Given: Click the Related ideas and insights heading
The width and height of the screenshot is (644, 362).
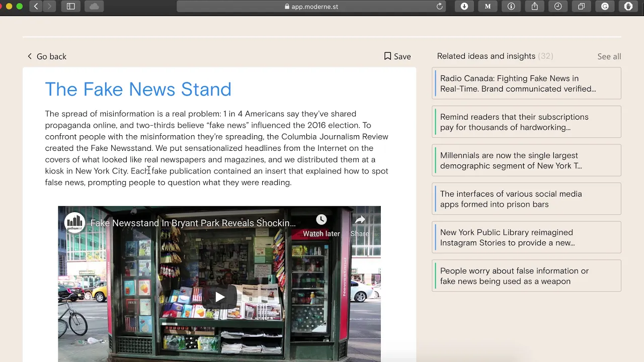Looking at the screenshot, I should [486, 56].
